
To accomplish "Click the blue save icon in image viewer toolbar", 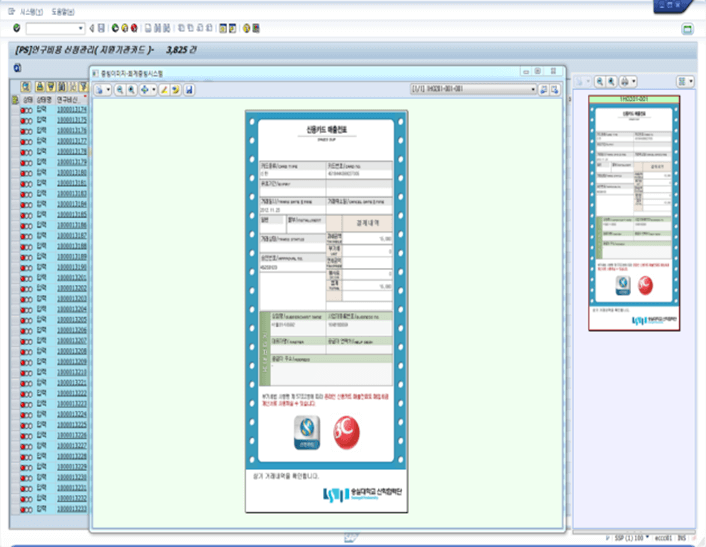I will click(x=189, y=90).
